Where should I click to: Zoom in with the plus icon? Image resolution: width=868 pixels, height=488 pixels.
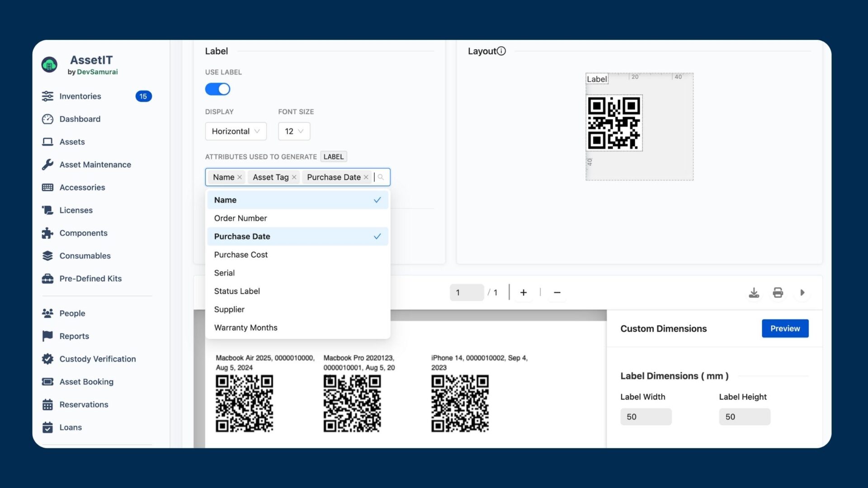(x=524, y=293)
